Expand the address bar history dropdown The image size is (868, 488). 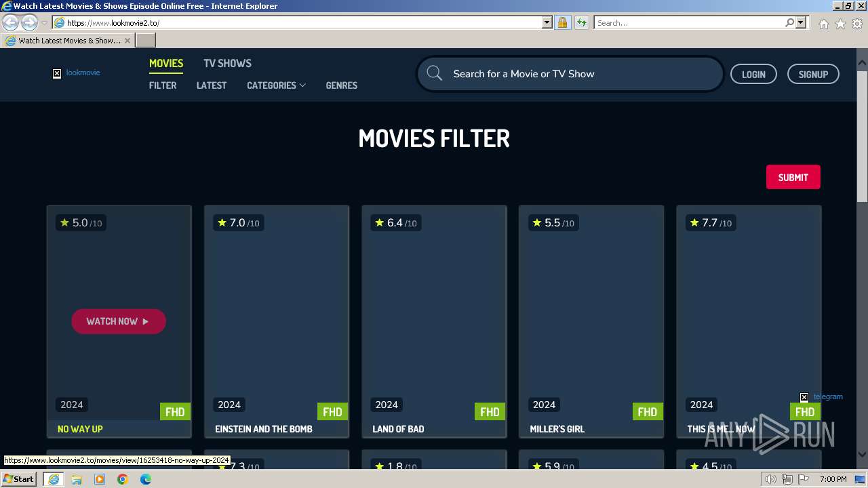tap(547, 22)
